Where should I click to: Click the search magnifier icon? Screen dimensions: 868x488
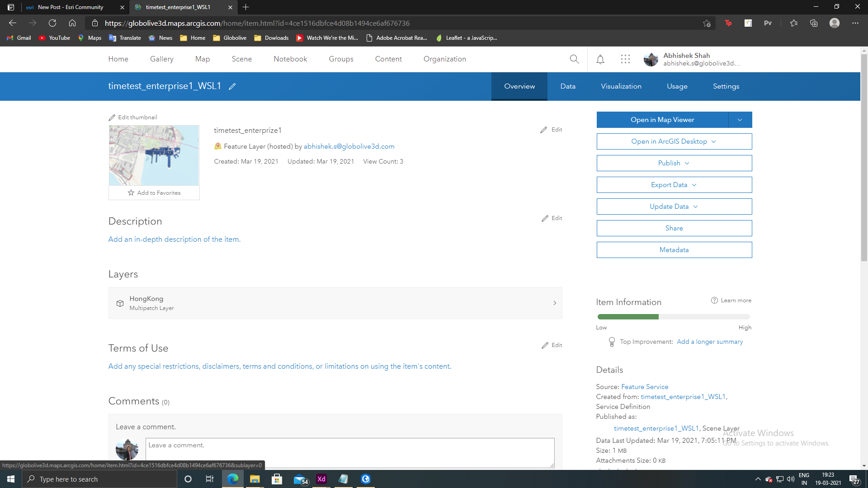(574, 59)
